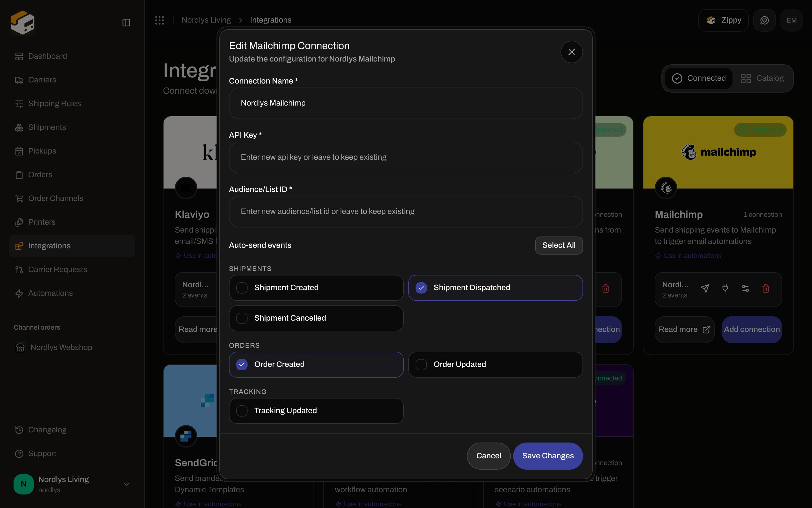The width and height of the screenshot is (812, 508).
Task: Click Add connection on the Mailchimp card
Action: (x=752, y=329)
